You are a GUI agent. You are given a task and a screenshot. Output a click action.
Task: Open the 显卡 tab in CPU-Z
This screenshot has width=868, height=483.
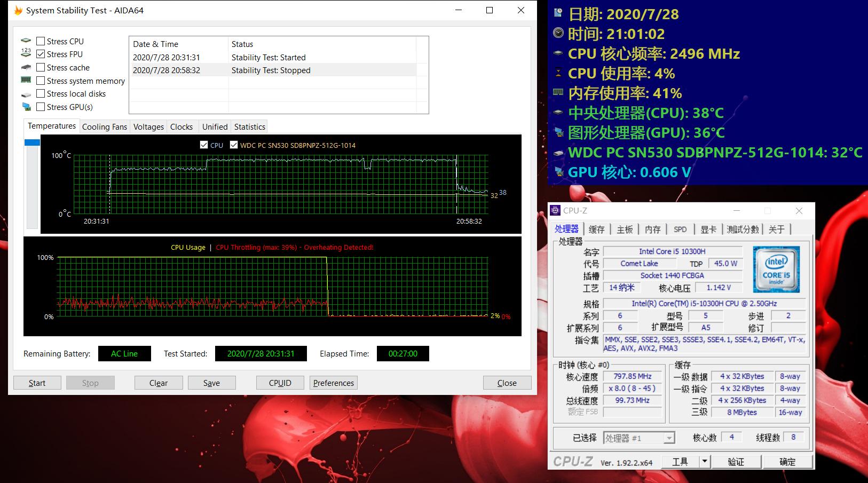click(708, 229)
